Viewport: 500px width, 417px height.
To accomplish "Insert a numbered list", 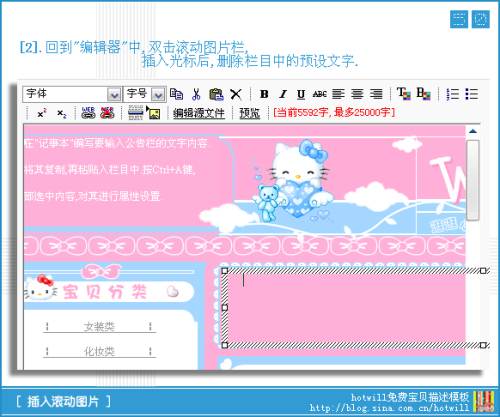I will pyautogui.click(x=453, y=94).
